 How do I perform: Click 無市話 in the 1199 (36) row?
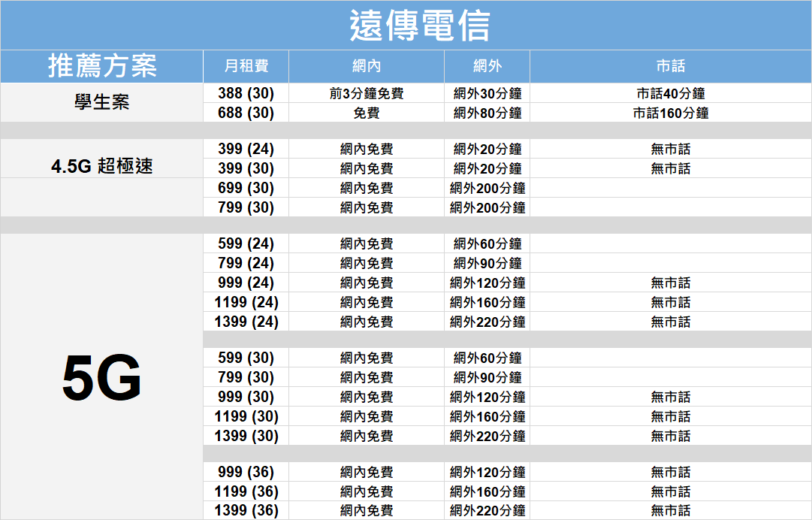point(671,491)
